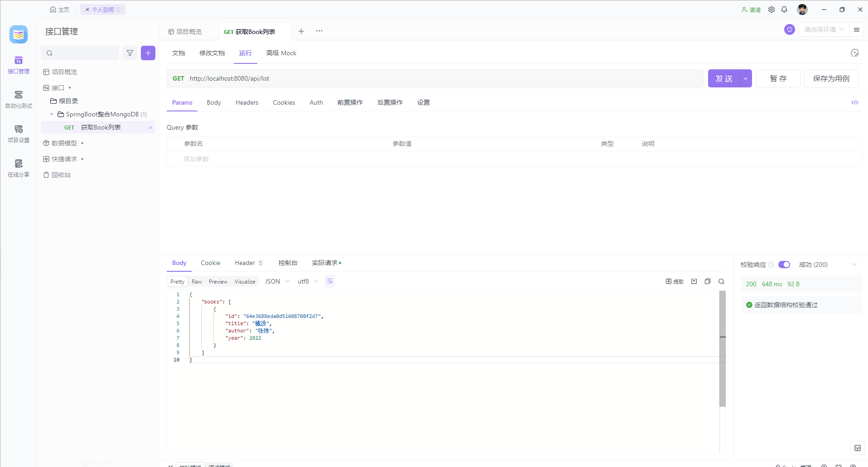Open the 接口管理 sidebar section
868x467 pixels.
coord(19,65)
